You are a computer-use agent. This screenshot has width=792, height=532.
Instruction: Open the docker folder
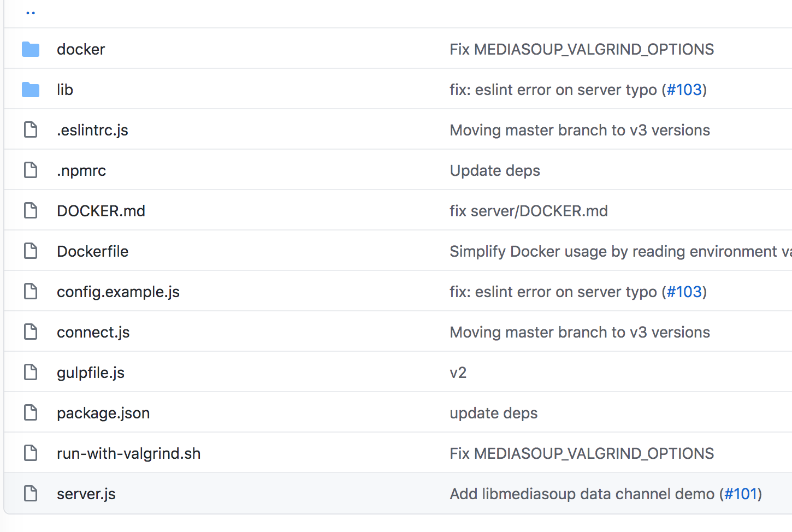click(81, 49)
